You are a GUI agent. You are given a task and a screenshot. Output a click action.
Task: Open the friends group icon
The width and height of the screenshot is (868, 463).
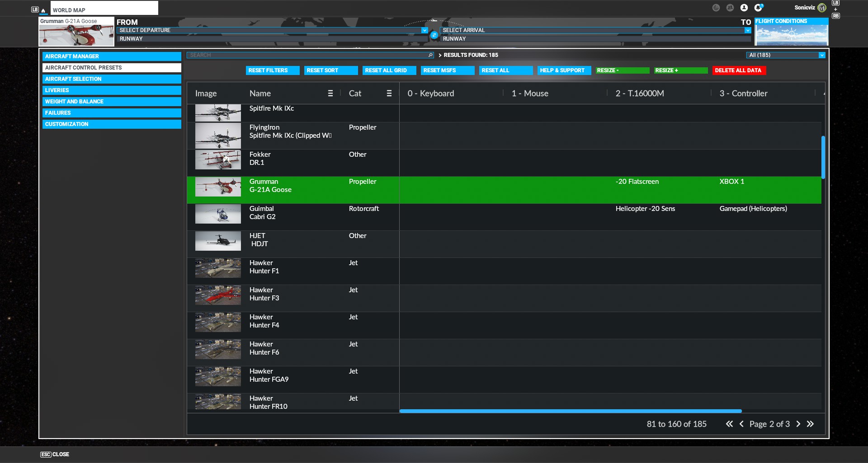coord(730,8)
